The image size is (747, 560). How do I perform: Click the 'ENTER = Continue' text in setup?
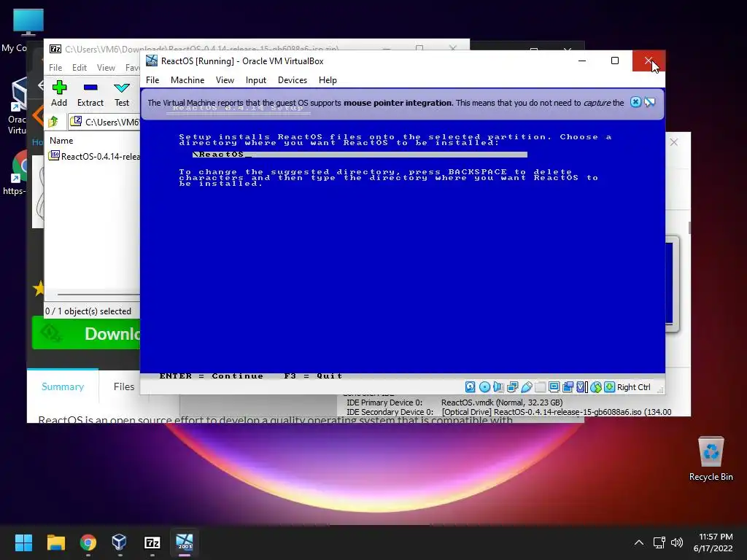211,376
